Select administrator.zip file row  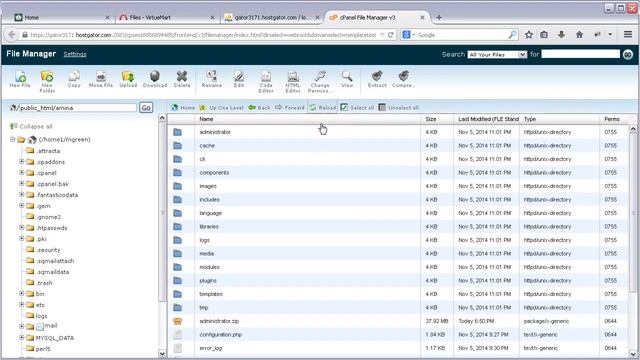click(x=398, y=321)
